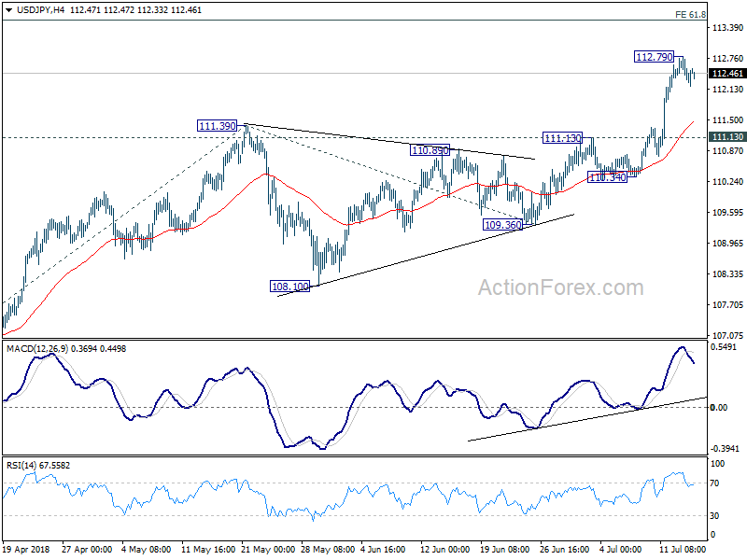Select the 110.340 support price label
747x560 pixels.
[608, 177]
